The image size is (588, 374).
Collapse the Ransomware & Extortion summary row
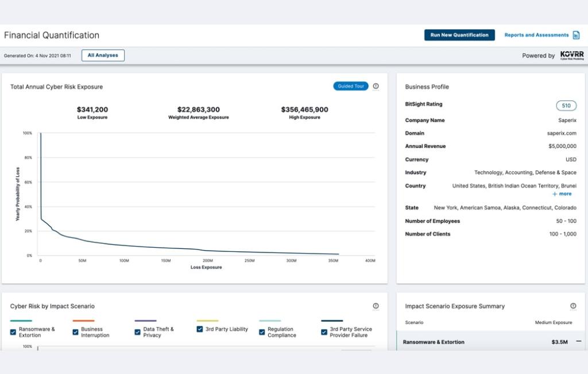pyautogui.click(x=578, y=341)
